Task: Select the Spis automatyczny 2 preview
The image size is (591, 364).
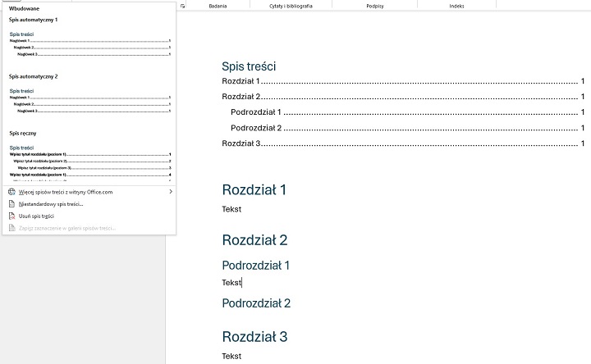Action: point(89,102)
